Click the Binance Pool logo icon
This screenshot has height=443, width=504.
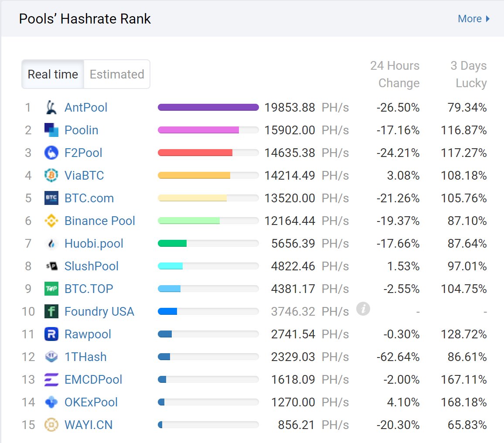(x=51, y=221)
